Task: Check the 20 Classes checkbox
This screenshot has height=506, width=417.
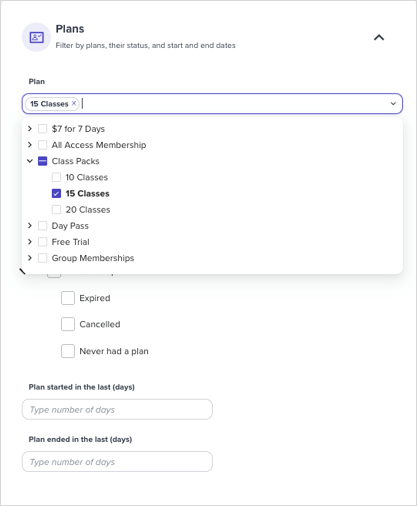Action: tap(56, 209)
